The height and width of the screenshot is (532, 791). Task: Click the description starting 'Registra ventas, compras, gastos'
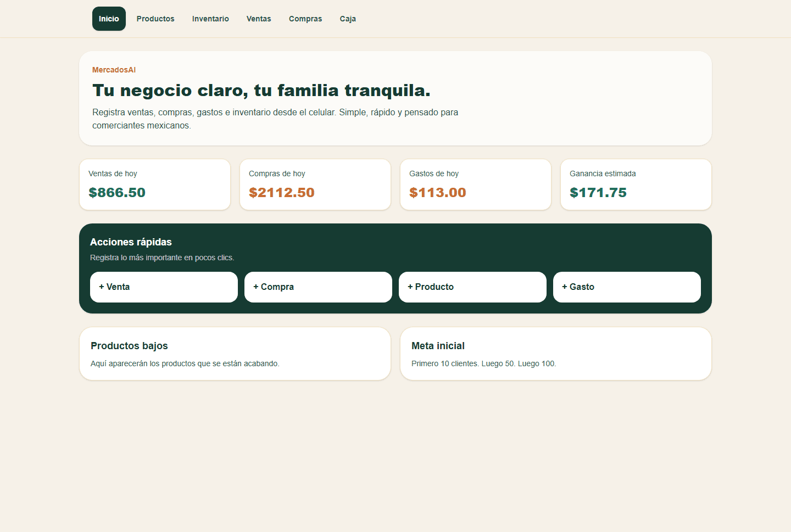point(275,119)
